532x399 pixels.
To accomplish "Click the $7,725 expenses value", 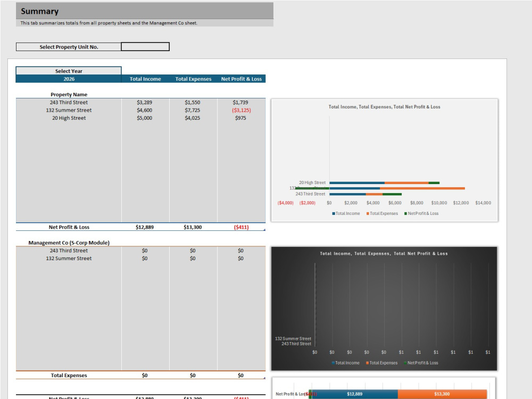I will [193, 110].
